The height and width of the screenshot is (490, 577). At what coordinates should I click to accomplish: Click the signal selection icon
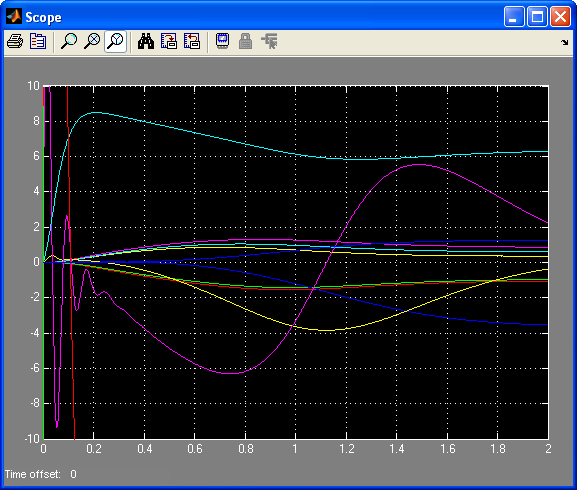coord(269,41)
